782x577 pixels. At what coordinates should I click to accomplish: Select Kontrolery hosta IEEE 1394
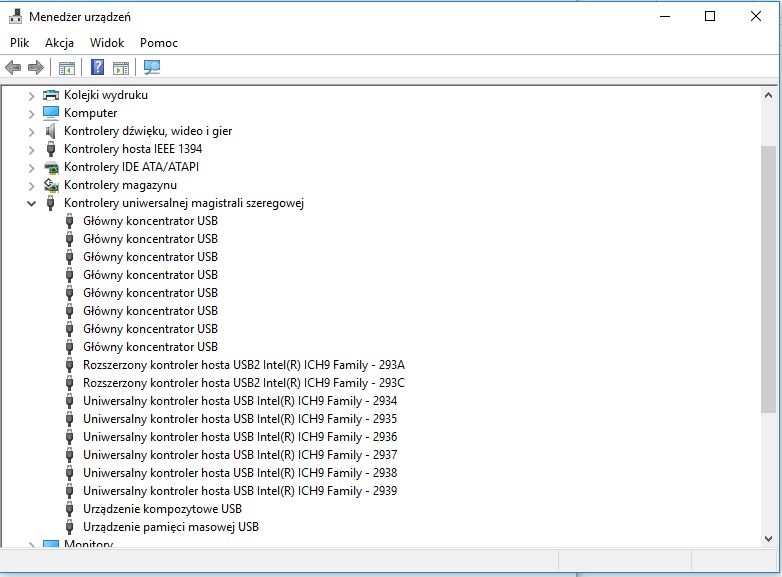point(133,149)
